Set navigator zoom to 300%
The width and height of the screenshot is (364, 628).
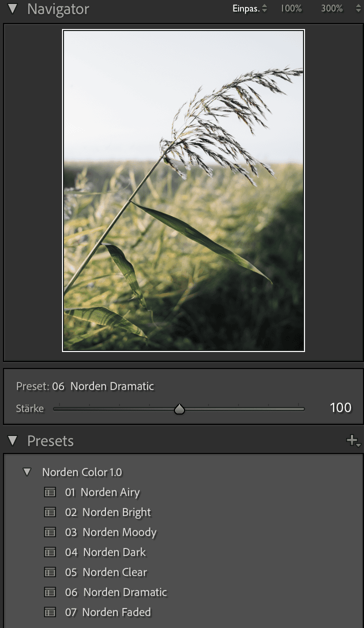pyautogui.click(x=332, y=8)
